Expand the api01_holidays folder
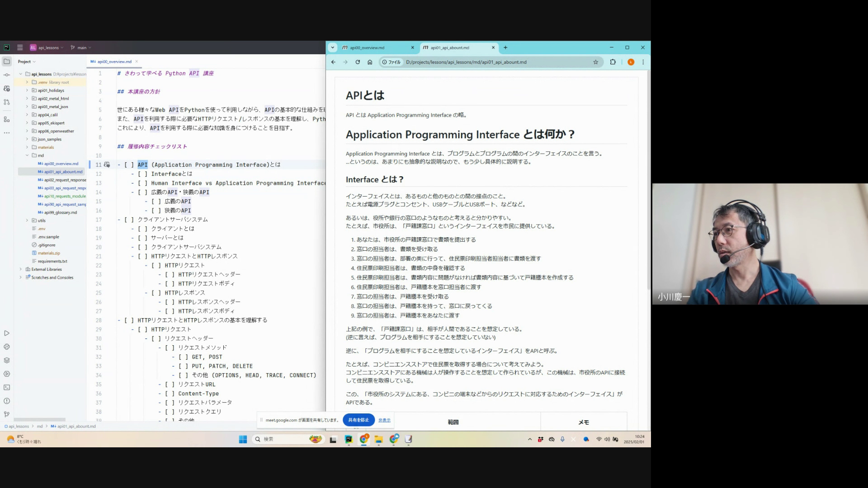This screenshot has width=868, height=488. click(x=27, y=90)
